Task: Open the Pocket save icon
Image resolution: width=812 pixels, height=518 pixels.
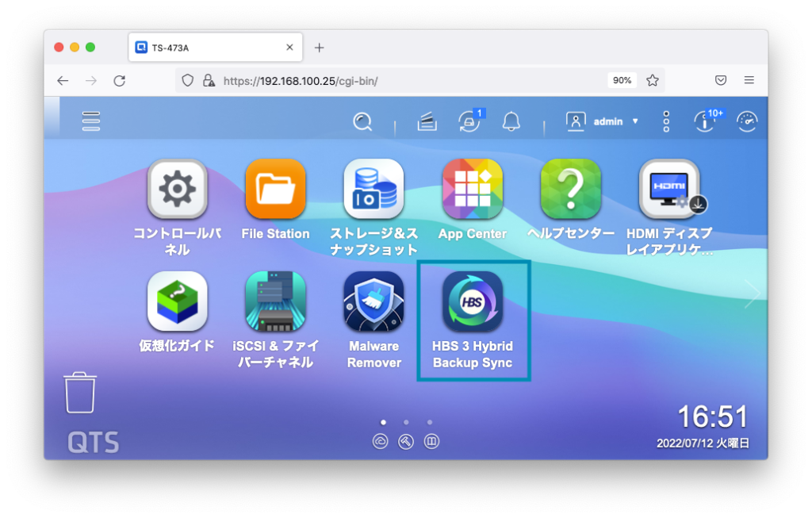Action: 721,80
